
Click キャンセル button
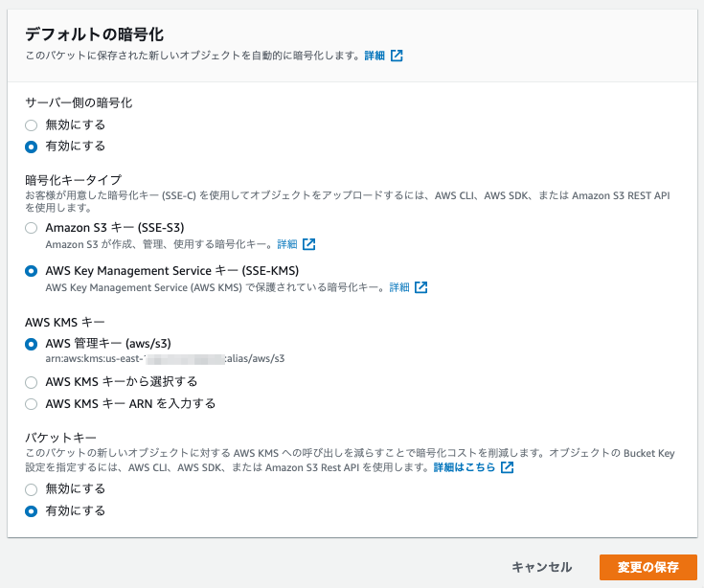point(542,567)
